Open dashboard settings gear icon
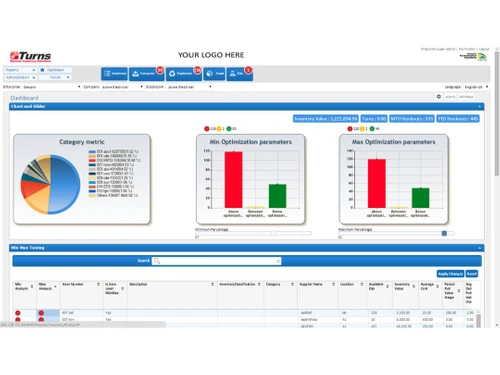Image resolution: width=500 pixels, height=375 pixels. (x=439, y=96)
